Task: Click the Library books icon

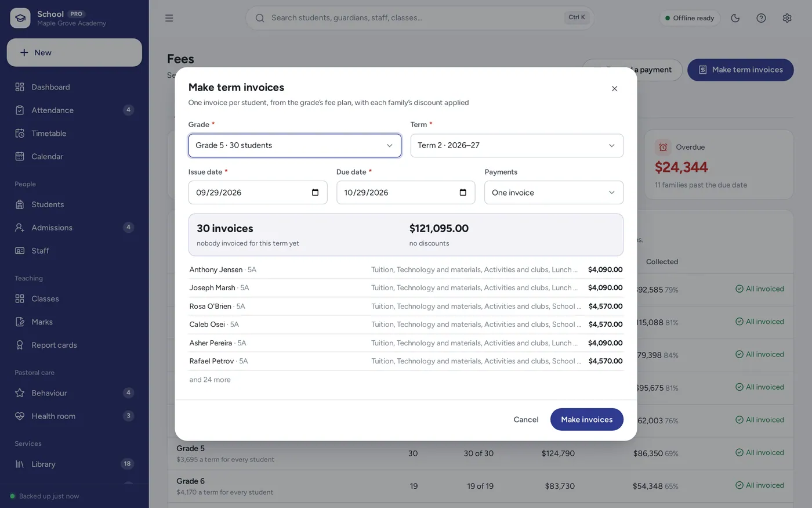Action: click(x=20, y=464)
